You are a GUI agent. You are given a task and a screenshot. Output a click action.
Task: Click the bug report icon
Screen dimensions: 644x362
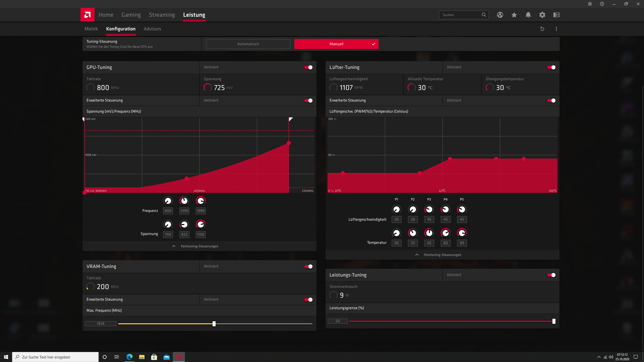coord(590,4)
